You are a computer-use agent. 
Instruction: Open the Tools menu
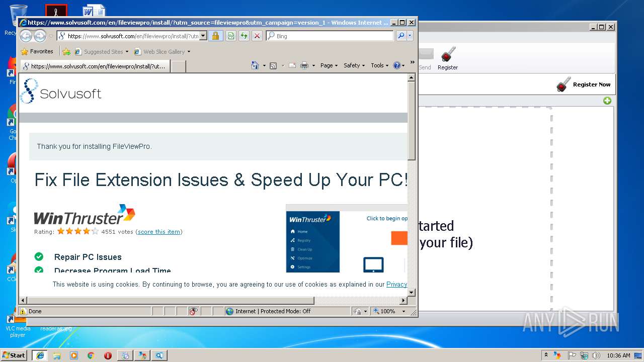click(379, 65)
